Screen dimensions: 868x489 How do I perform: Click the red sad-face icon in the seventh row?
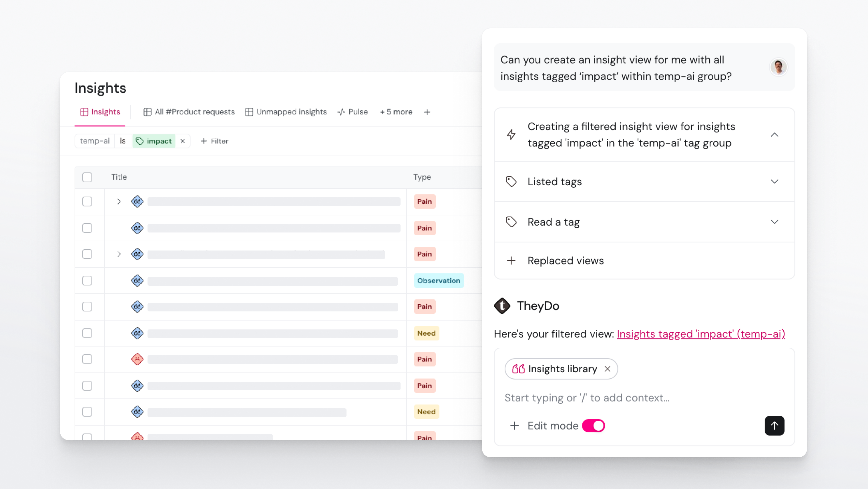(137, 359)
